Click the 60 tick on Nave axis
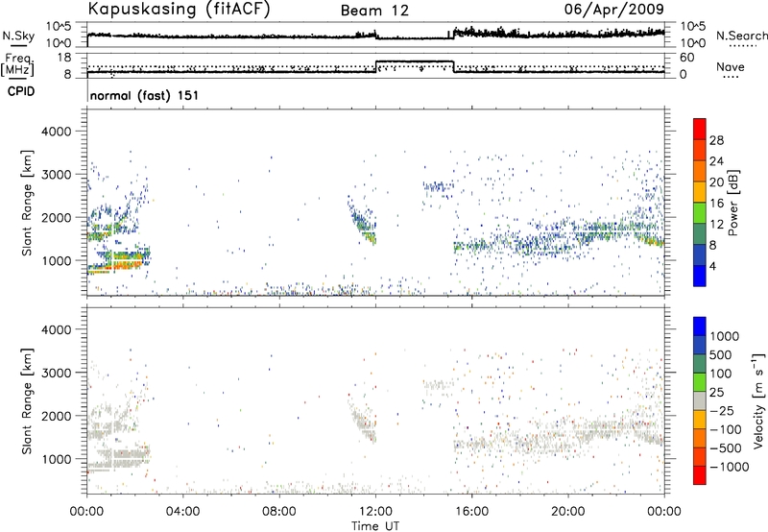This screenshot has height=532, width=768. 687,58
